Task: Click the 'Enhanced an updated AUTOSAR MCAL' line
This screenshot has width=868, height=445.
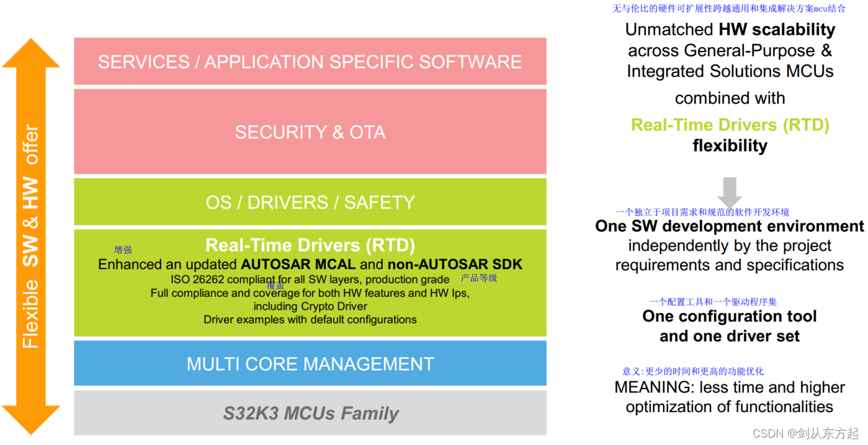Action: coord(310,265)
